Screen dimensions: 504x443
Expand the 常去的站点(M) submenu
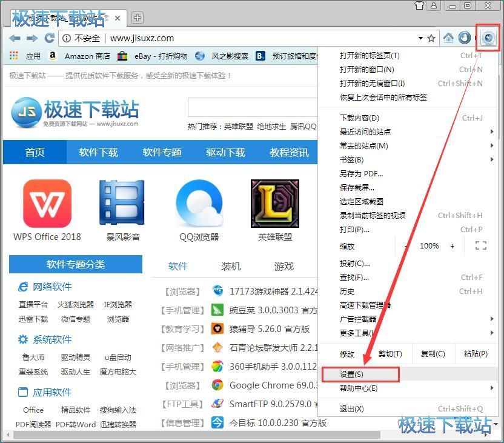492,145
